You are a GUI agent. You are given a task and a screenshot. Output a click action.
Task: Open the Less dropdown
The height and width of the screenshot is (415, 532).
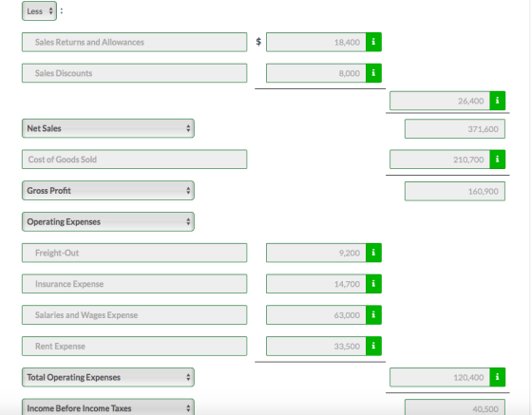[x=39, y=11]
